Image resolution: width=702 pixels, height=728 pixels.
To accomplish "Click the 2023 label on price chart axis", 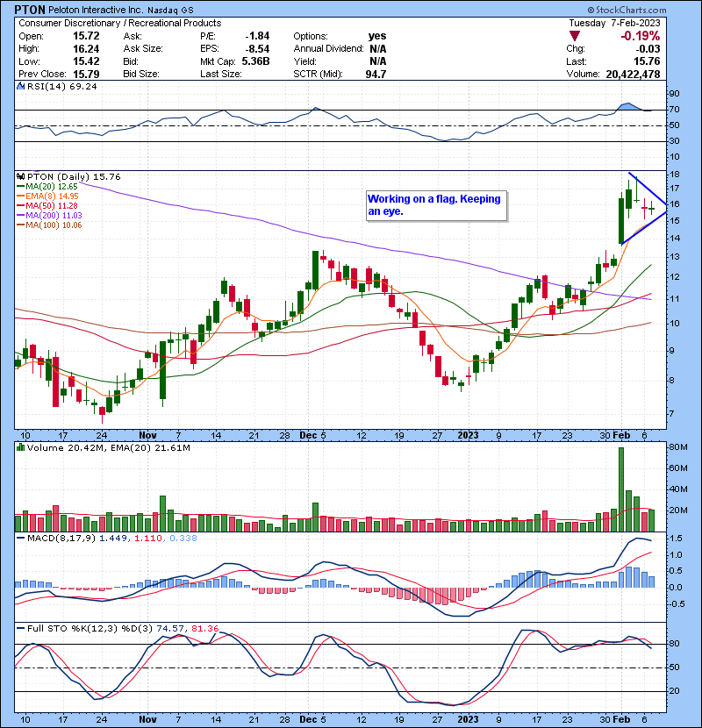I will pos(468,436).
